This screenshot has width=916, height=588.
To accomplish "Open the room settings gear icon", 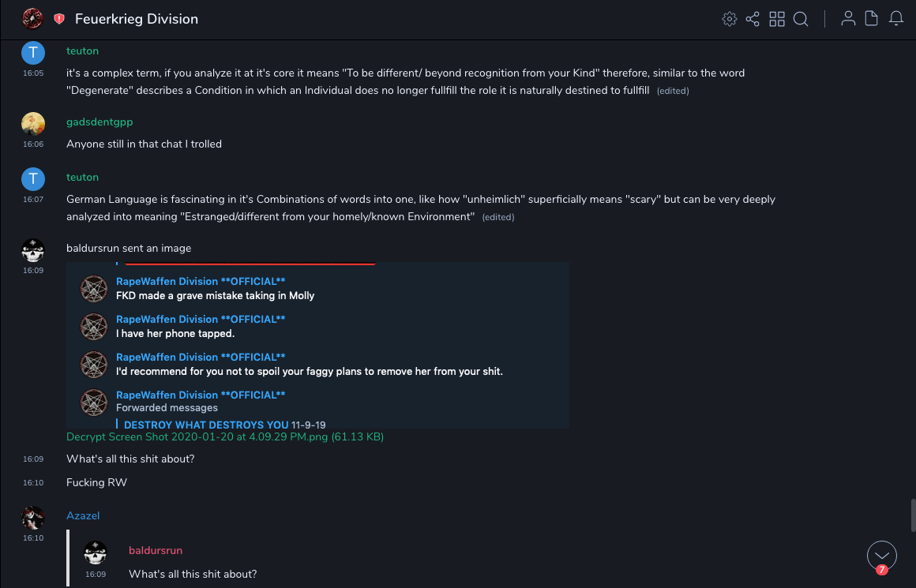I will pyautogui.click(x=730, y=19).
